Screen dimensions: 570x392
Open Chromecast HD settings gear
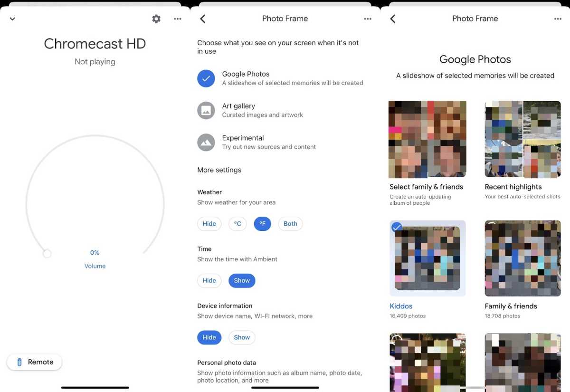tap(156, 19)
